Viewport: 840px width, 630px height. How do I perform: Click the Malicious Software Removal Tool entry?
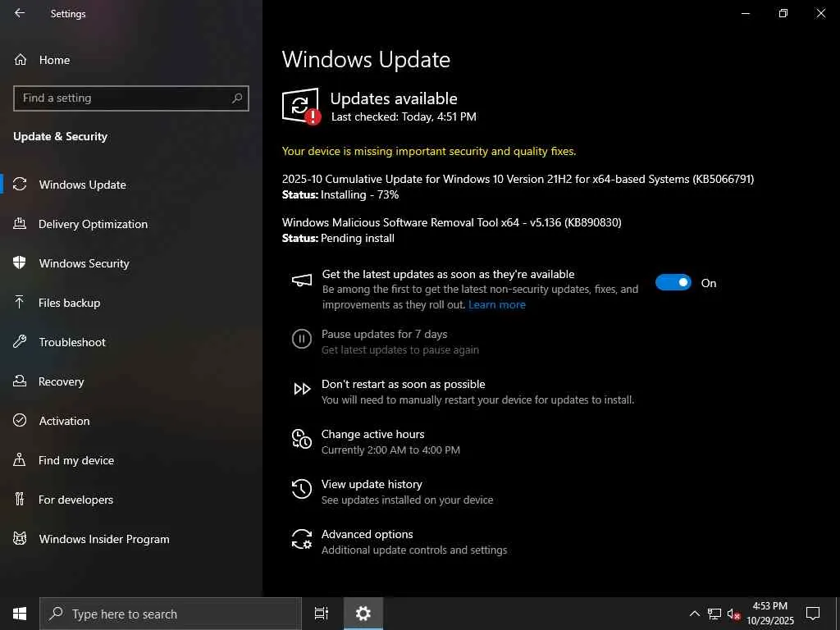[x=452, y=222]
